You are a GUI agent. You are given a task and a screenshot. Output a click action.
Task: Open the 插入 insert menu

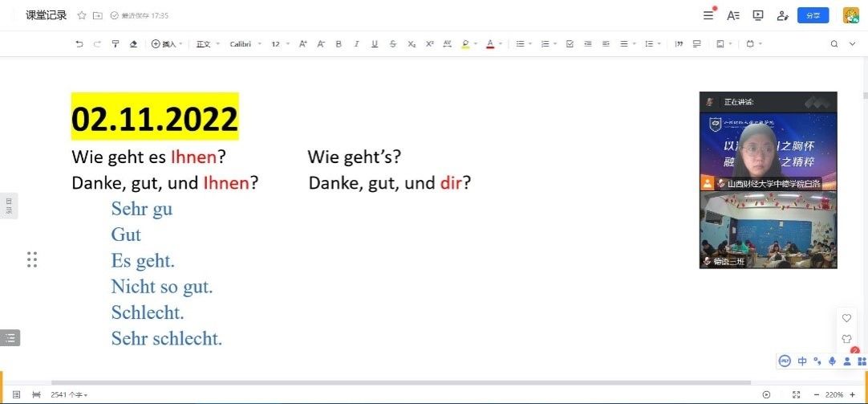coord(167,44)
